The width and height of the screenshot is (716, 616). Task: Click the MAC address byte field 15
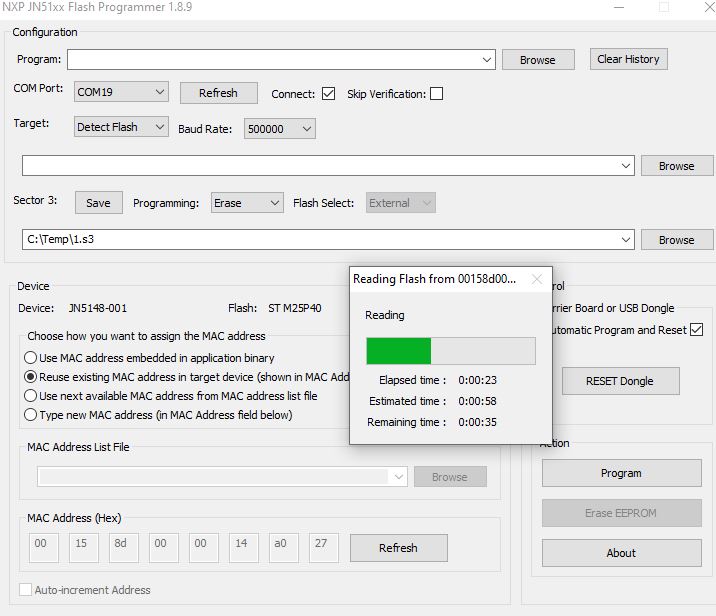84,548
